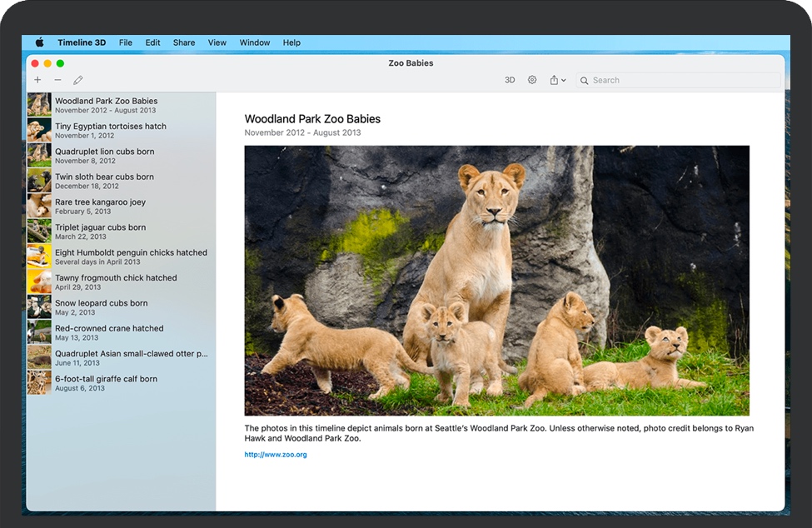Image resolution: width=812 pixels, height=528 pixels.
Task: Open timeline settings via the gear icon
Action: tap(532, 79)
